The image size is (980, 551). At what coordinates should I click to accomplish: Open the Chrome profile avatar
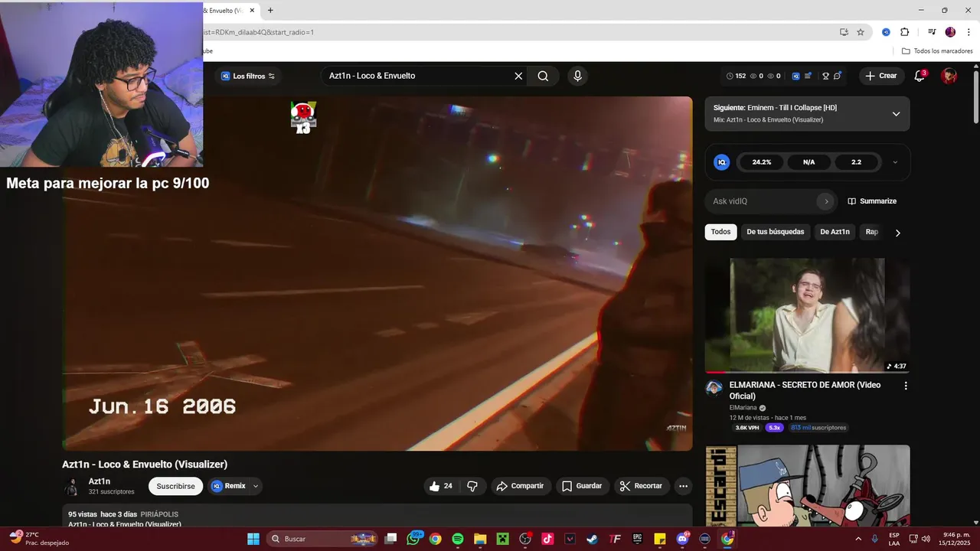[x=950, y=32]
